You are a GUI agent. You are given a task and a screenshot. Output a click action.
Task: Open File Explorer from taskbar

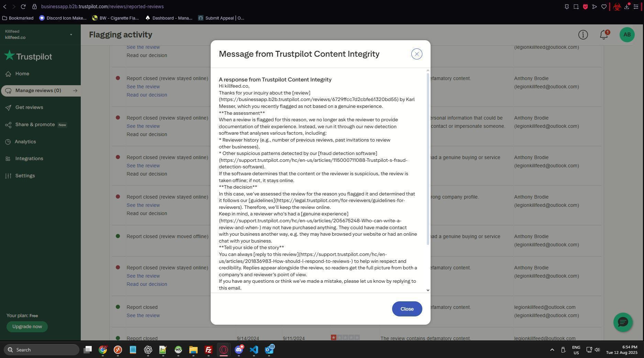pyautogui.click(x=193, y=350)
